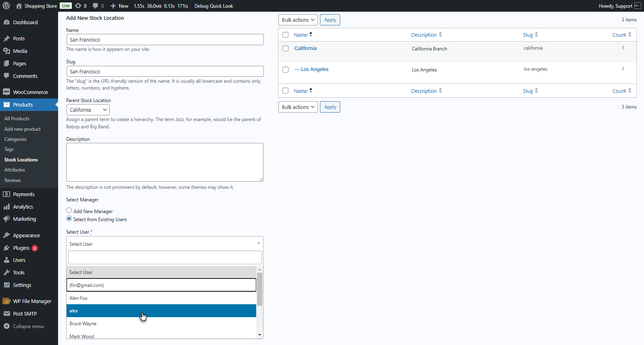
Task: Open Attributes submenu item
Action: [15, 170]
